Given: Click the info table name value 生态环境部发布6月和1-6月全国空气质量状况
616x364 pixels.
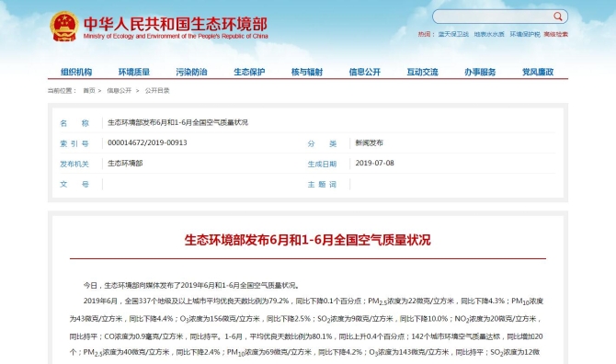Looking at the screenshot, I should [x=177, y=122].
